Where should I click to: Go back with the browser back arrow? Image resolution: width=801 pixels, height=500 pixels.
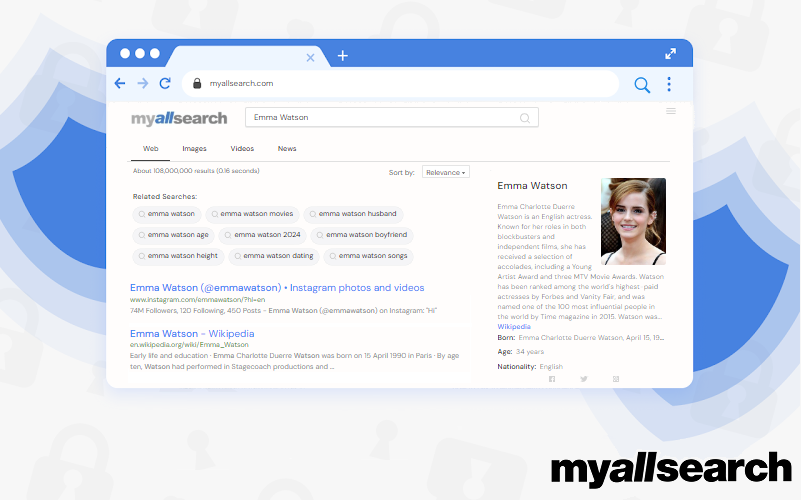[x=120, y=83]
